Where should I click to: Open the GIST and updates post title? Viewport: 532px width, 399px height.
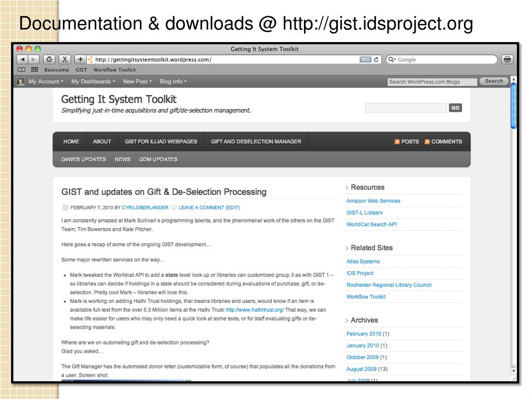(164, 192)
